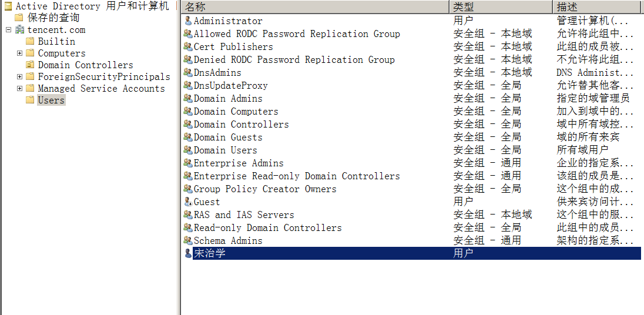644x315 pixels.
Task: Click the Domain Admins description 指定的域管理员
Action: (x=593, y=99)
